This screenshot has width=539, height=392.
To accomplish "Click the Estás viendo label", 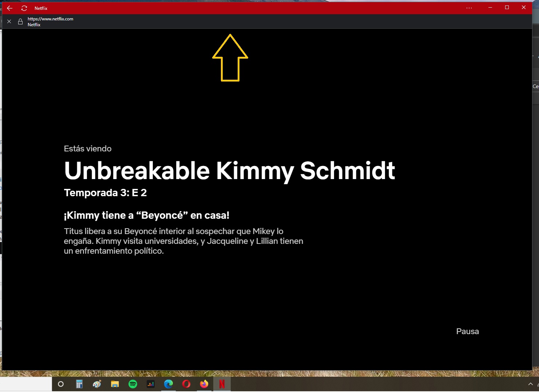I will click(x=88, y=149).
